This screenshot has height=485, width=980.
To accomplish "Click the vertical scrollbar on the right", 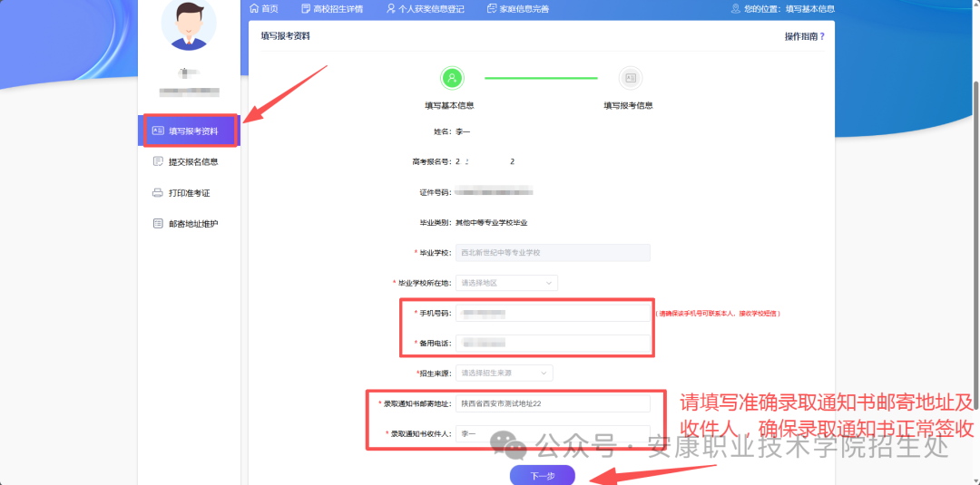I will 975,181.
